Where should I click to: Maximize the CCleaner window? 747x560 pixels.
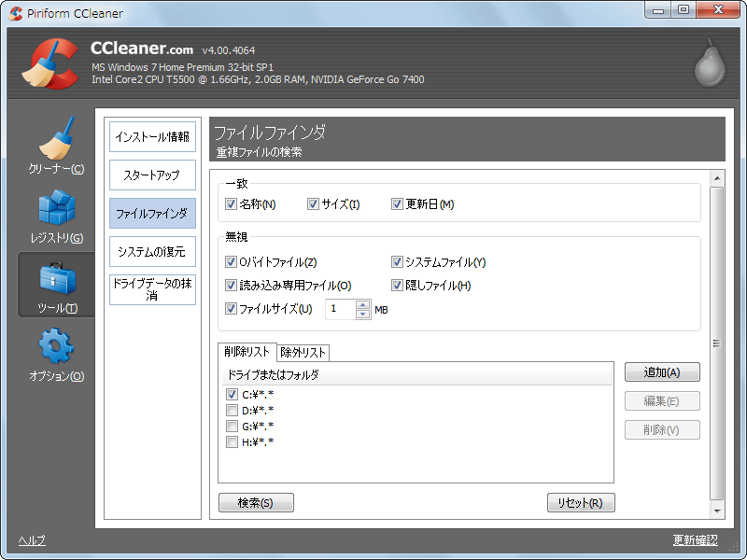pos(684,10)
